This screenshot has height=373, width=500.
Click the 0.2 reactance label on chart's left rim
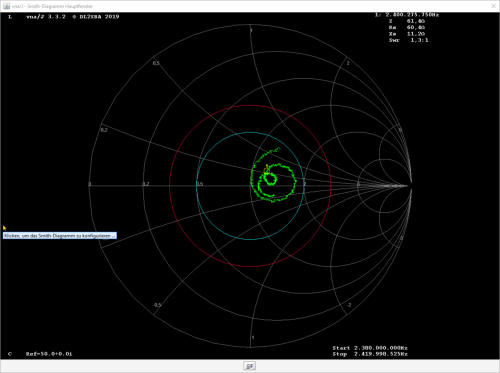tap(104, 130)
